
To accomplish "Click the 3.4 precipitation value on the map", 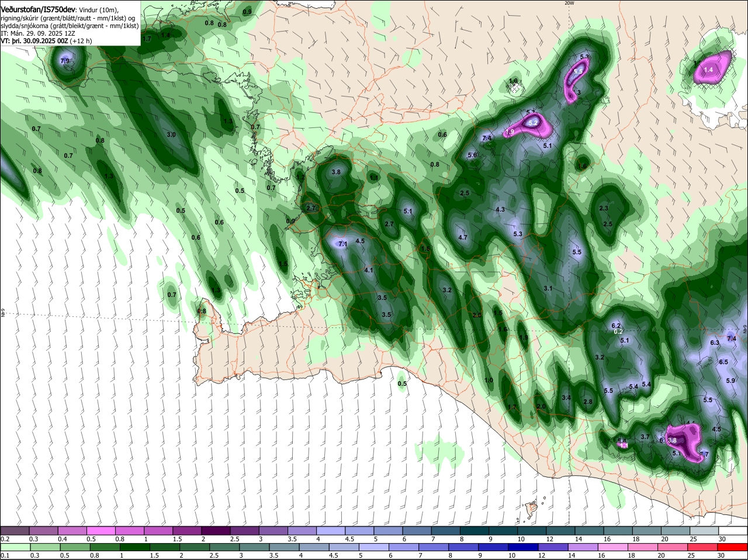I will click(566, 397).
